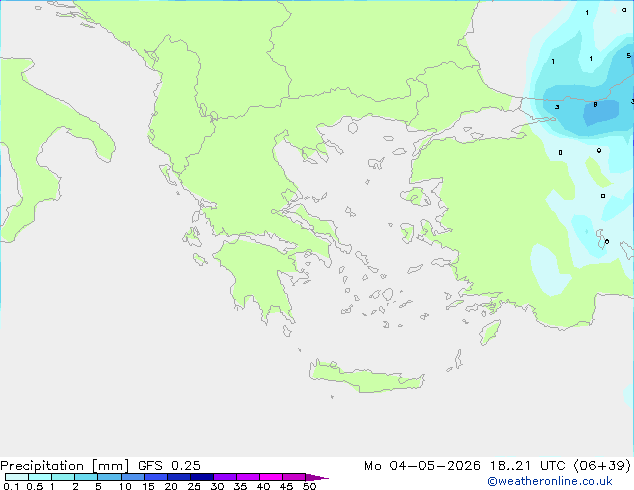
Task: Select the 2–5 mm legend swatch
Action: [86, 477]
